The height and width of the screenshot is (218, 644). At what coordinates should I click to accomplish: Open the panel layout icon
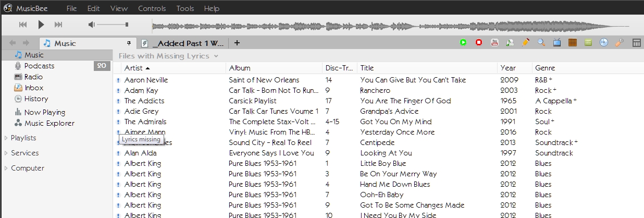point(636,43)
